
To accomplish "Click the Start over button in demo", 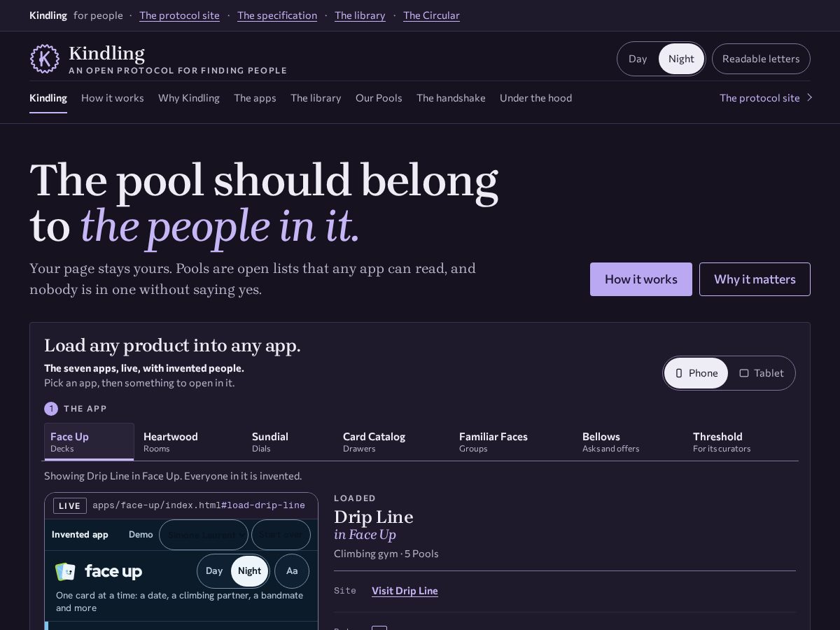I will coord(281,535).
